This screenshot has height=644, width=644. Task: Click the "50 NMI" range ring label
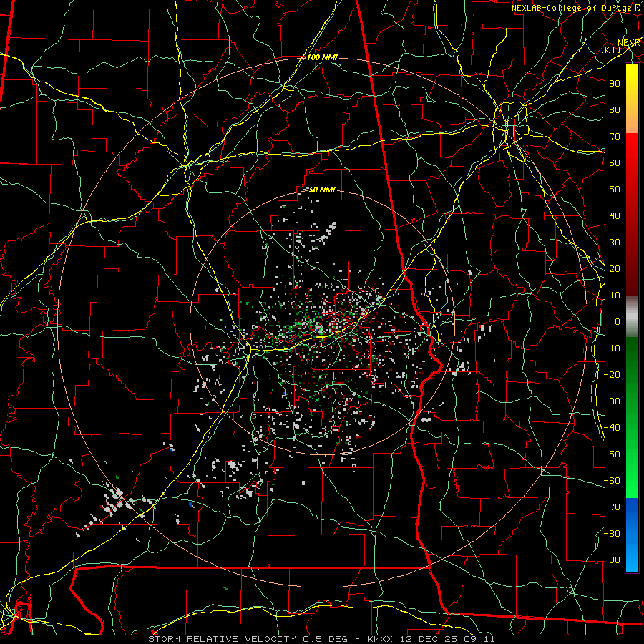322,190
